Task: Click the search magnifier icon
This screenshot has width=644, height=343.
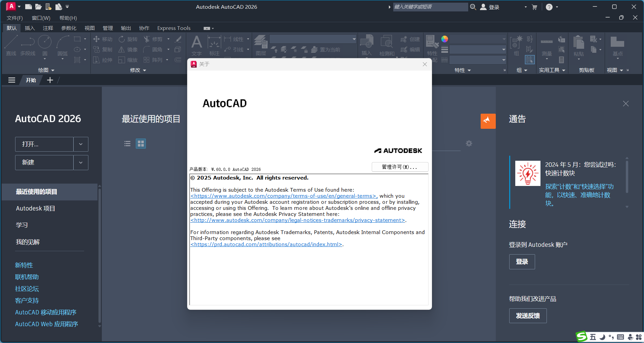Action: pos(473,7)
